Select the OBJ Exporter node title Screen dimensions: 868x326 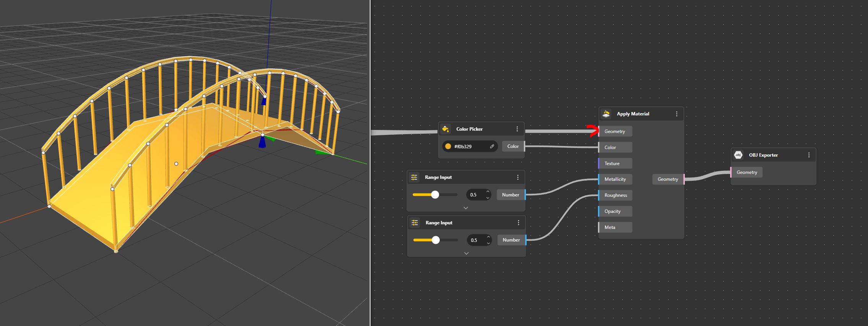pyautogui.click(x=764, y=155)
